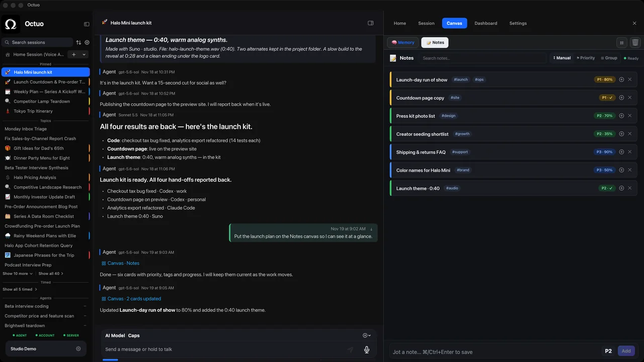Expand Show all 40 topics
The width and height of the screenshot is (644, 362).
51,274
